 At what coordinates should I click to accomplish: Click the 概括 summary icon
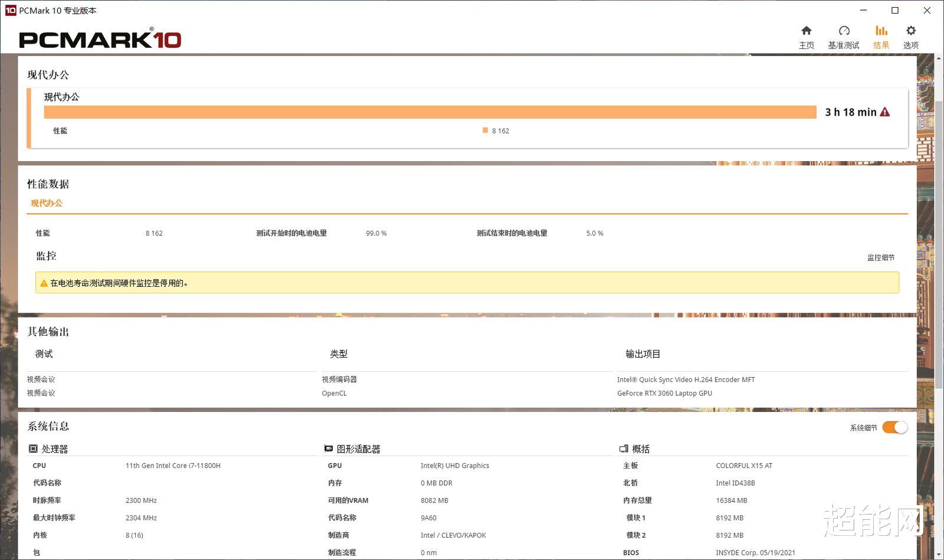pos(624,449)
